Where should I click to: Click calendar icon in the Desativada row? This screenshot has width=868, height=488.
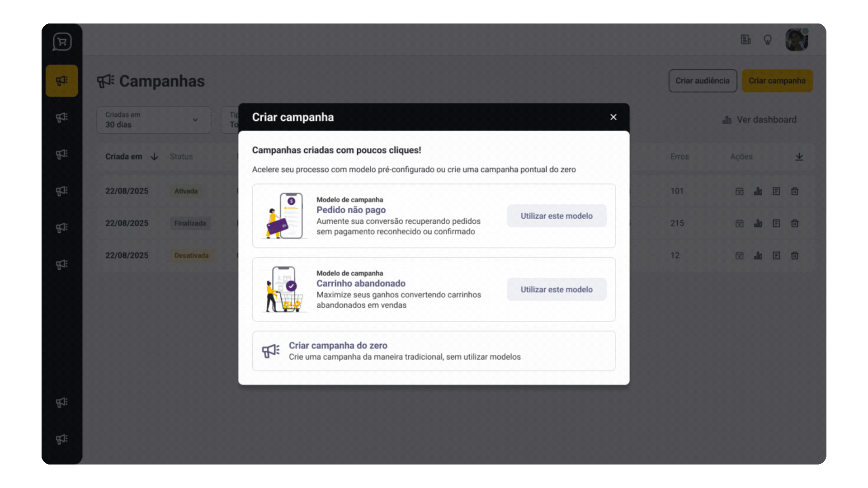tap(739, 256)
